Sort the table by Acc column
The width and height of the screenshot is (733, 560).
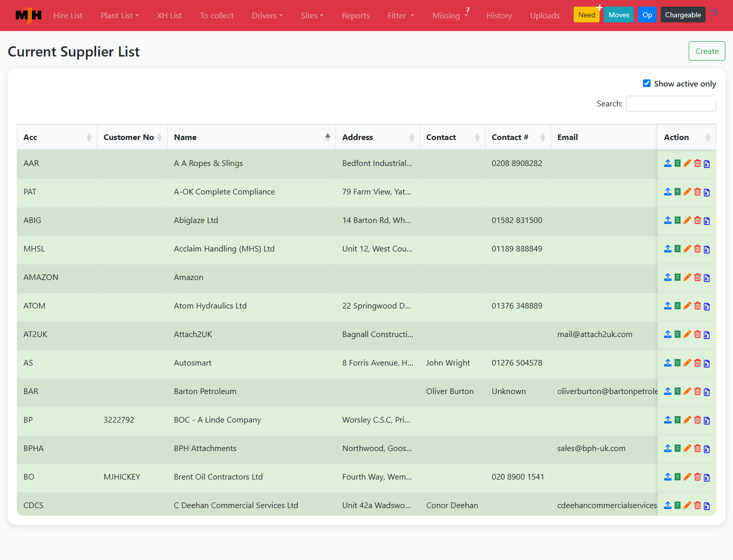[x=57, y=137]
